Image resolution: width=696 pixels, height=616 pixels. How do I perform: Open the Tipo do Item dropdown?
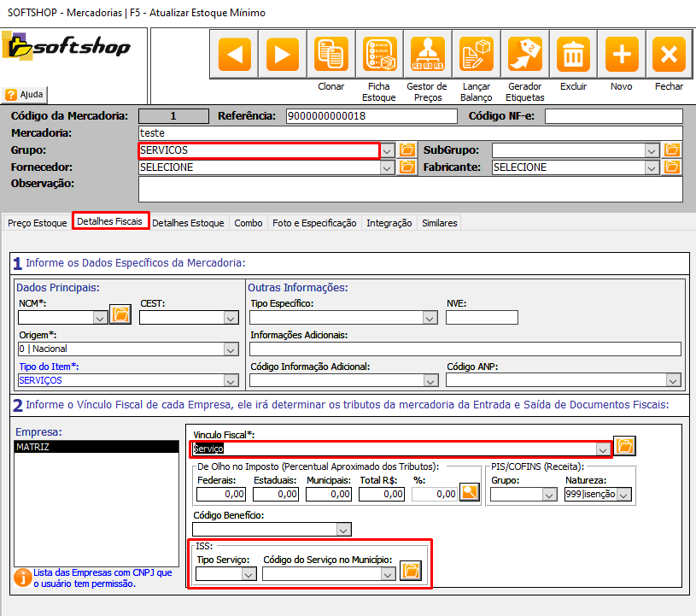(x=231, y=380)
